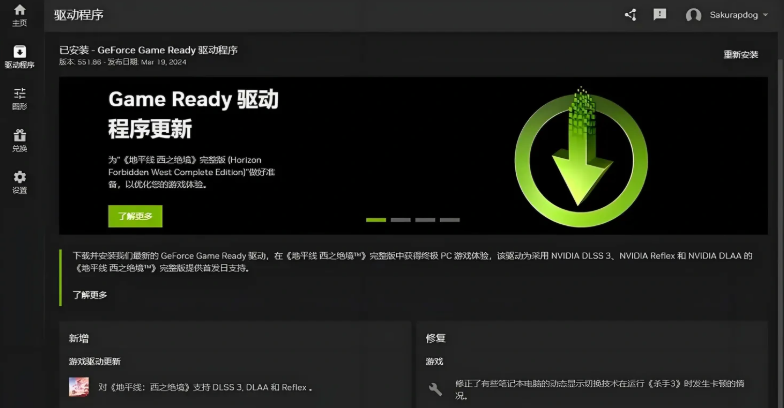Click the user avatar icon
Screen dimensions: 784x408
click(693, 15)
